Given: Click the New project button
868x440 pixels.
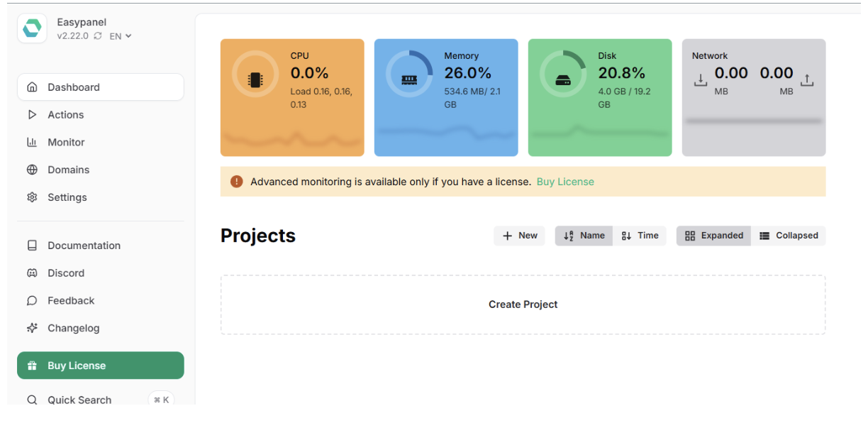Looking at the screenshot, I should coord(519,236).
